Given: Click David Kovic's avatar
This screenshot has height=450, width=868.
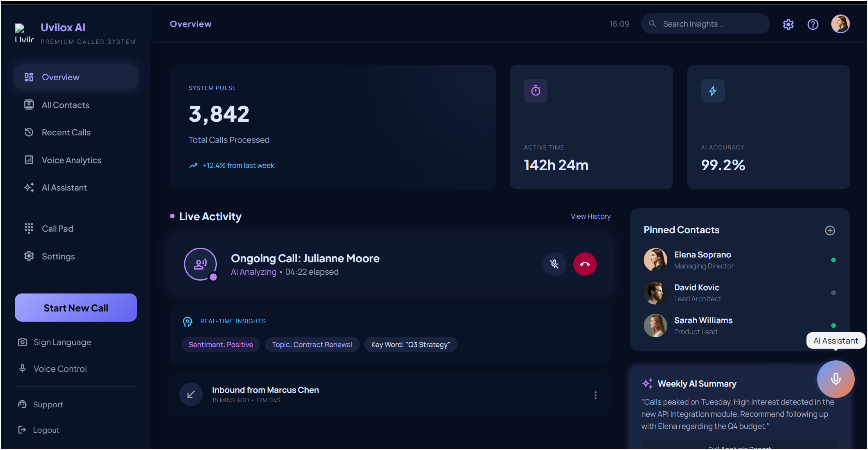Looking at the screenshot, I should pyautogui.click(x=656, y=293).
